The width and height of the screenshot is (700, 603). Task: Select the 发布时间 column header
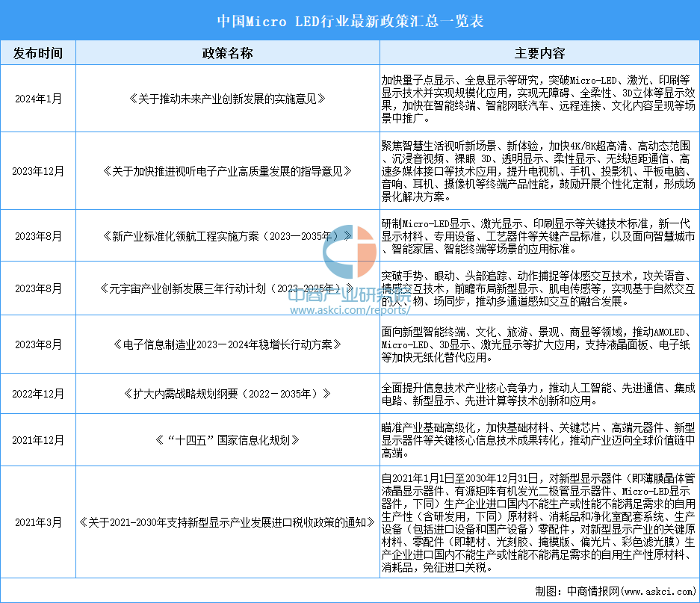pyautogui.click(x=38, y=53)
